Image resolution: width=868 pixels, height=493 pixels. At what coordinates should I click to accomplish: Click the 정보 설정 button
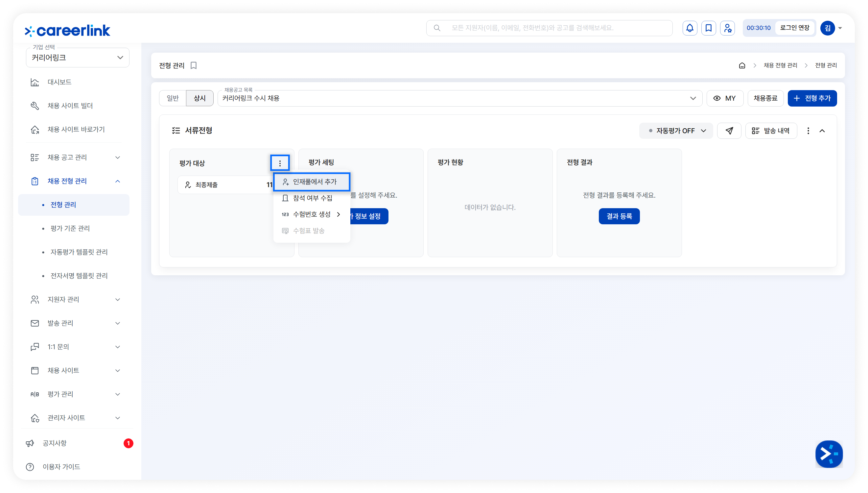369,216
